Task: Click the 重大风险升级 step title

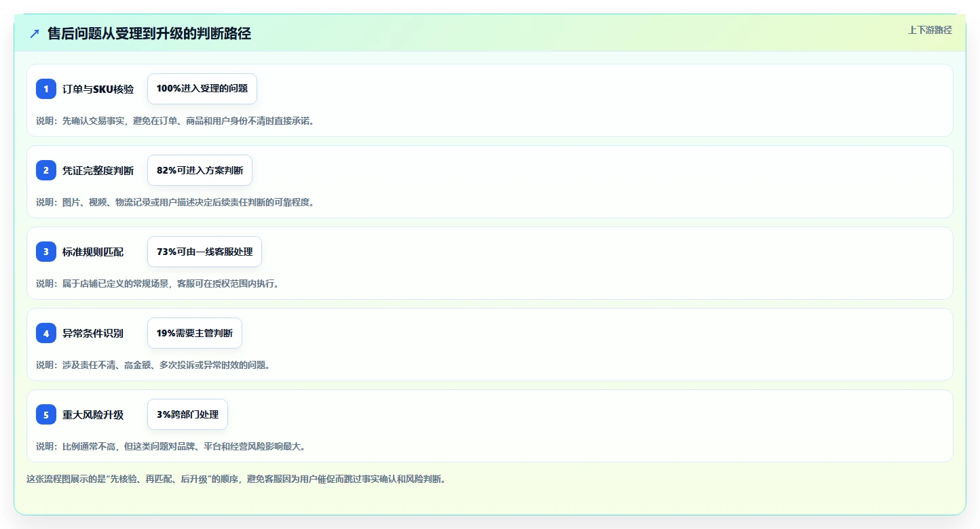Action: 93,414
